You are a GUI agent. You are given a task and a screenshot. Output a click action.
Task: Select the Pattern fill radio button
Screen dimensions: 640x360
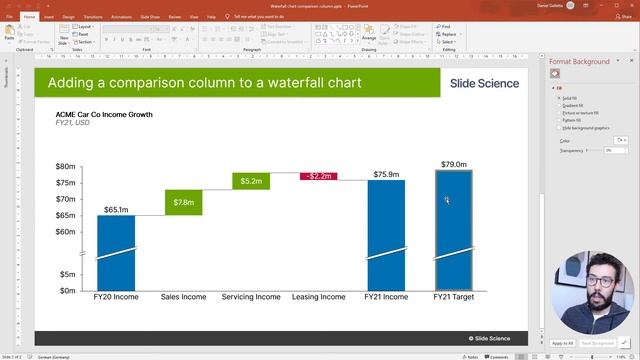tap(559, 120)
